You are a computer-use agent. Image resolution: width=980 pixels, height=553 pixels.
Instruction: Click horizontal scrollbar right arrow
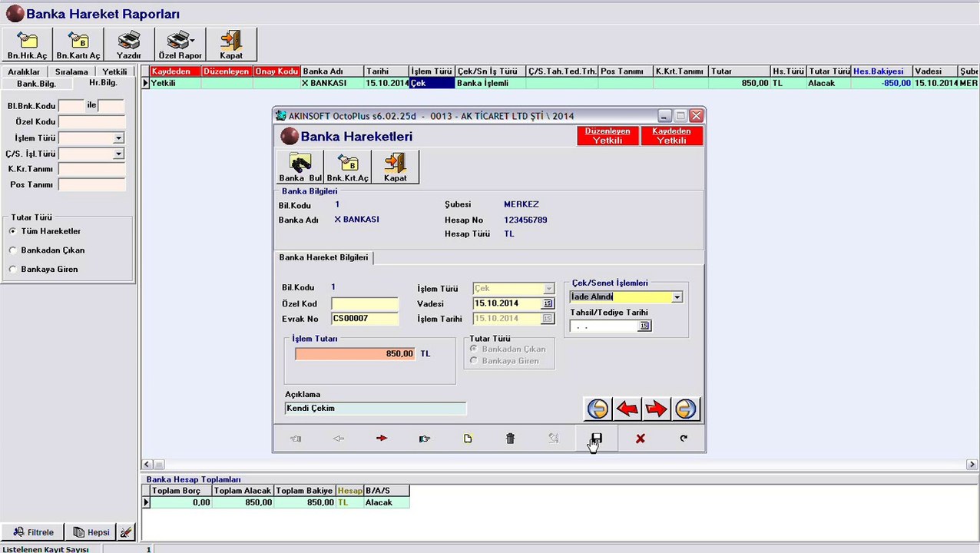[x=972, y=465]
